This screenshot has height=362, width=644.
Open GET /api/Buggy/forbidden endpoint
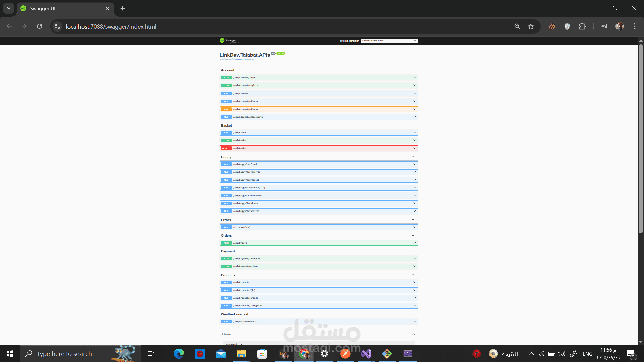[x=319, y=203]
